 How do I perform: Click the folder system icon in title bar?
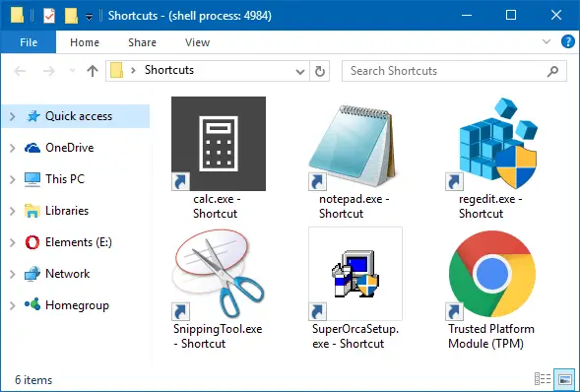(x=17, y=15)
